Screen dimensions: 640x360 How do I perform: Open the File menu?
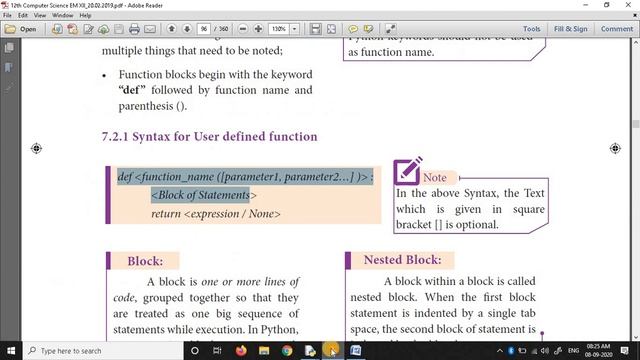click(x=7, y=16)
